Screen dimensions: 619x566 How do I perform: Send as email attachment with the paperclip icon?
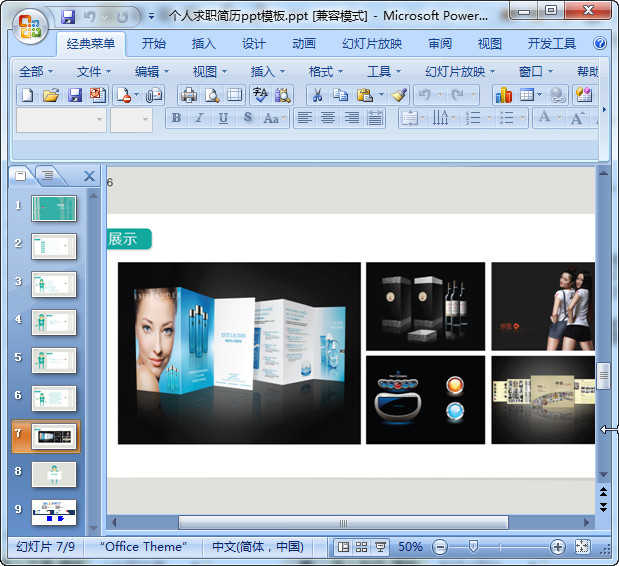click(x=154, y=95)
